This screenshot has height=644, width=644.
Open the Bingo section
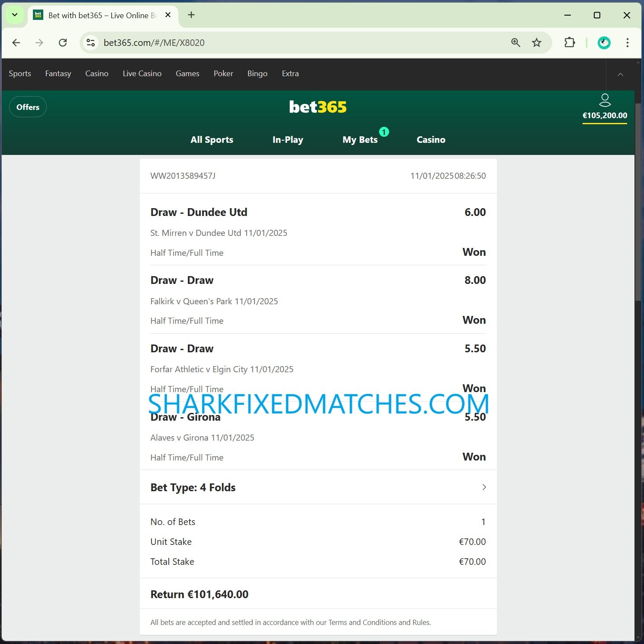pyautogui.click(x=258, y=74)
